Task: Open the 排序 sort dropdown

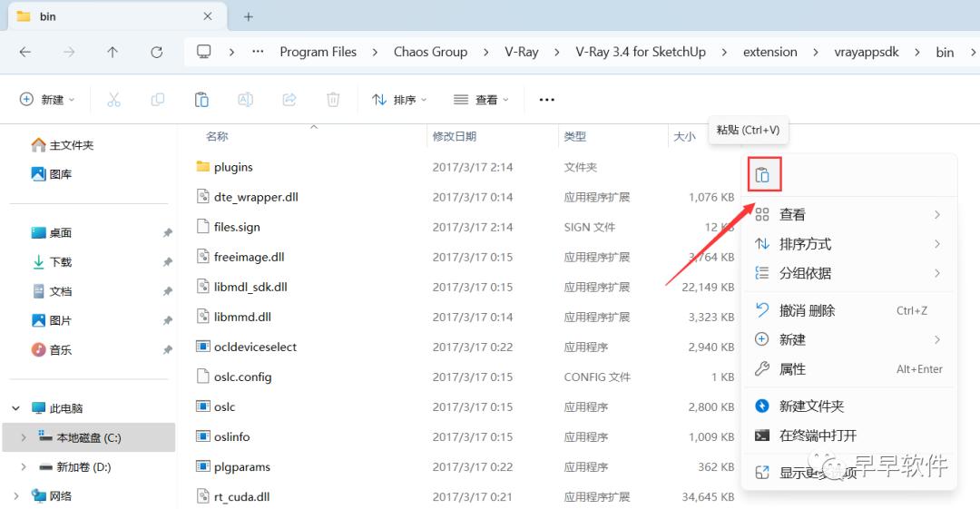Action: tap(398, 100)
